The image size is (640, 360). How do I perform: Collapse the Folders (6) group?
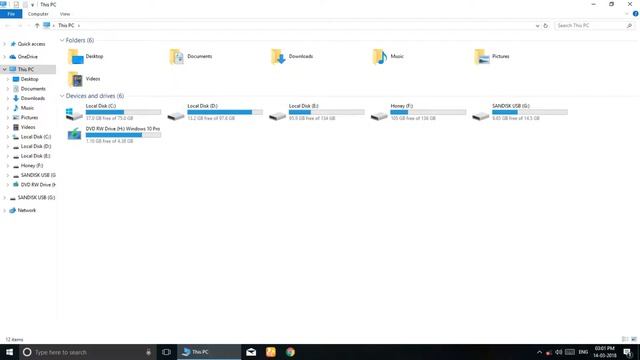(x=62, y=40)
